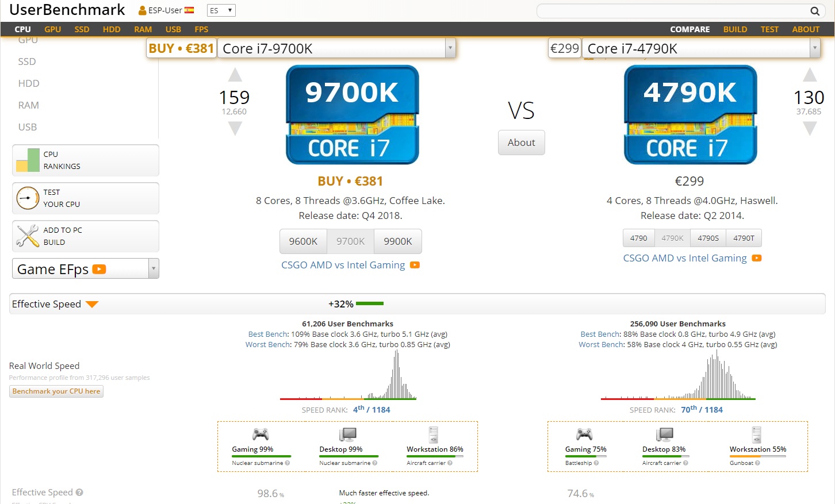The image size is (835, 504).
Task: Downvote the Core i7-9700K arrow
Action: [x=235, y=128]
